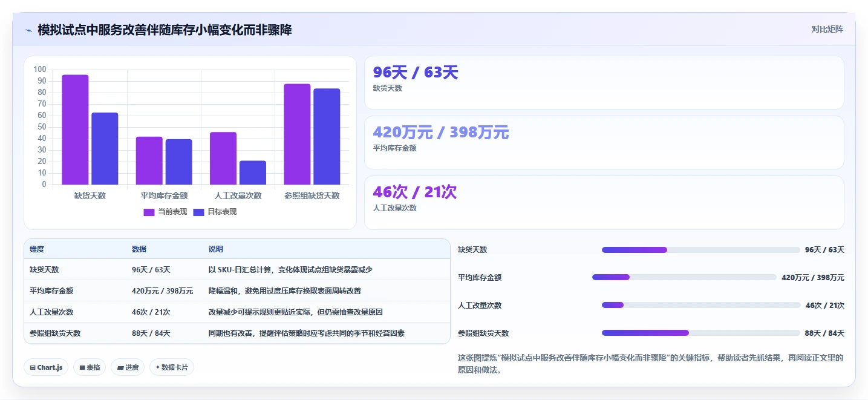Click the 人工改量次数 cell in the table

tap(51, 312)
